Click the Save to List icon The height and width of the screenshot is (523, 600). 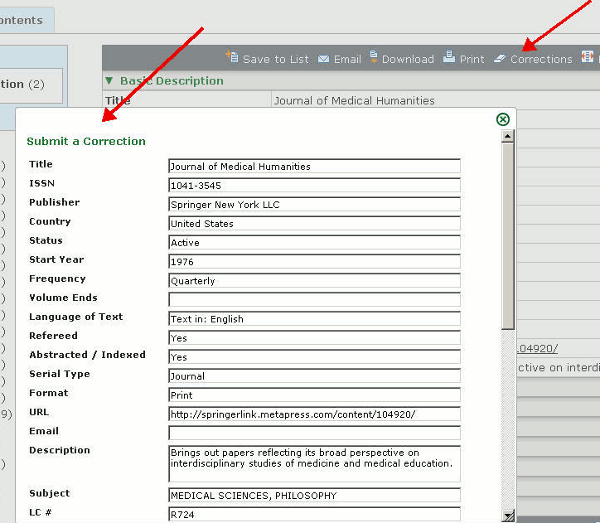(232, 58)
